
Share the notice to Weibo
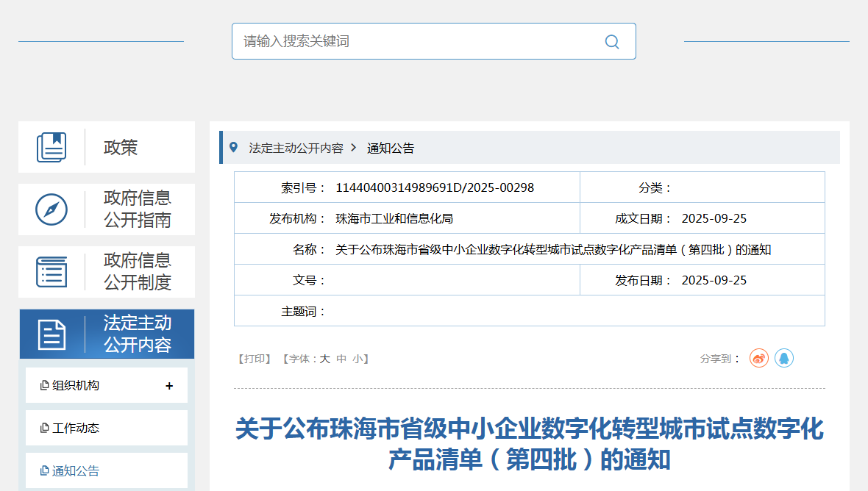pos(759,359)
